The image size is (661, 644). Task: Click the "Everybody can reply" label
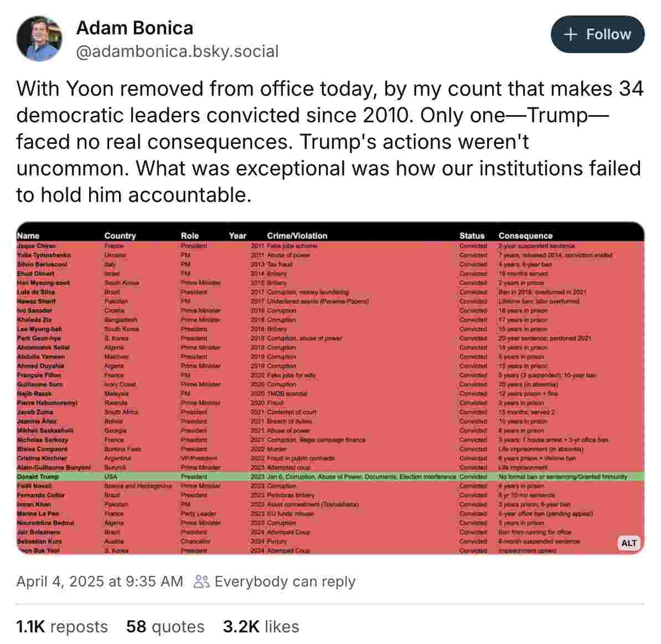coord(285,581)
